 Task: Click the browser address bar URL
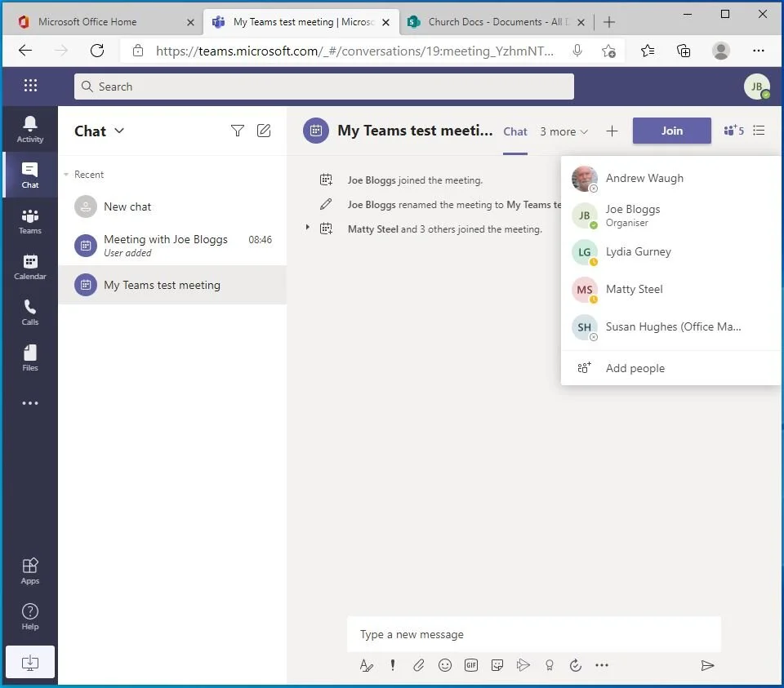[x=354, y=51]
